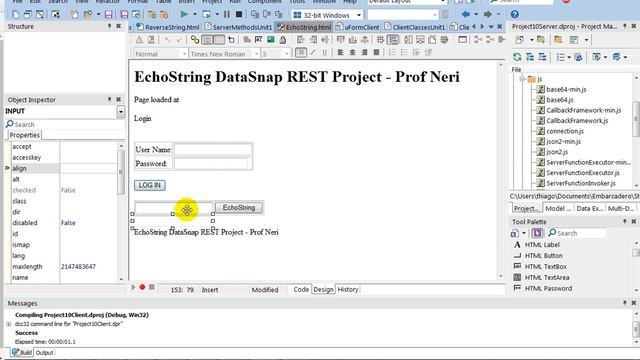Image resolution: width=640 pixels, height=360 pixels.
Task: Toggle align right formatting
Action: [x=364, y=53]
